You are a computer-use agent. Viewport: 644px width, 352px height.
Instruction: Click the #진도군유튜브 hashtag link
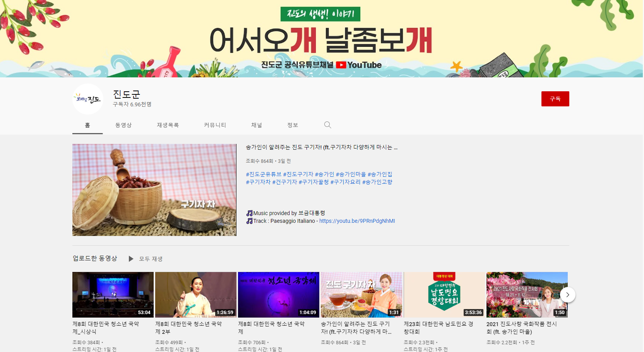click(x=263, y=174)
